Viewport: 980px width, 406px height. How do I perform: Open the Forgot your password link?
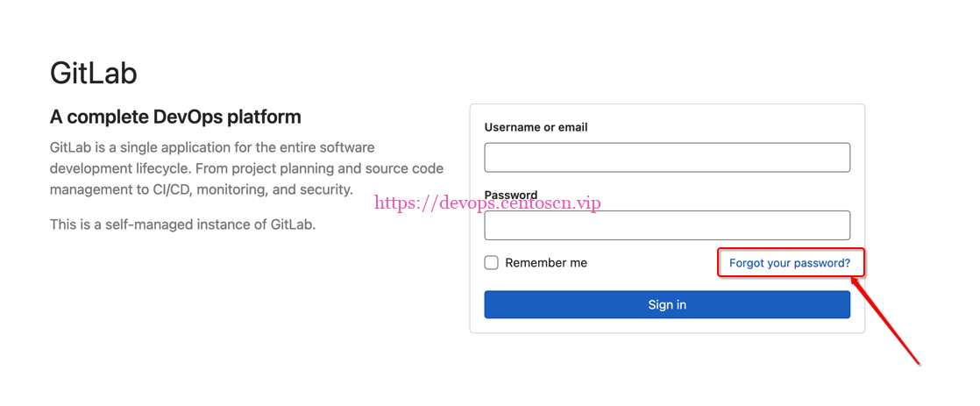coord(789,263)
